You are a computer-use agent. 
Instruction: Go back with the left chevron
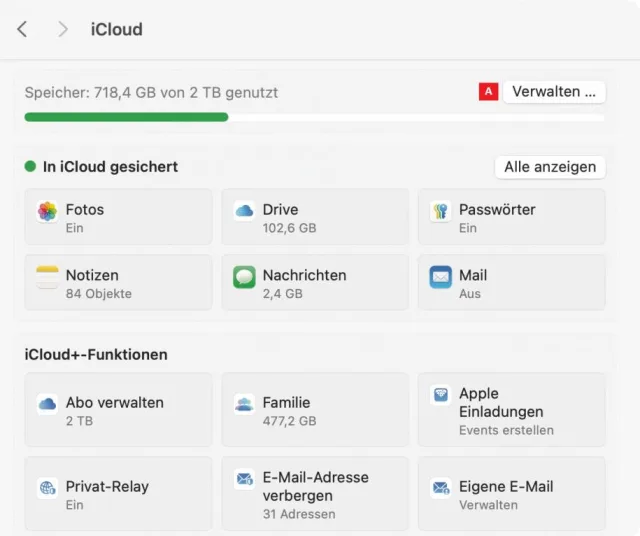[23, 30]
